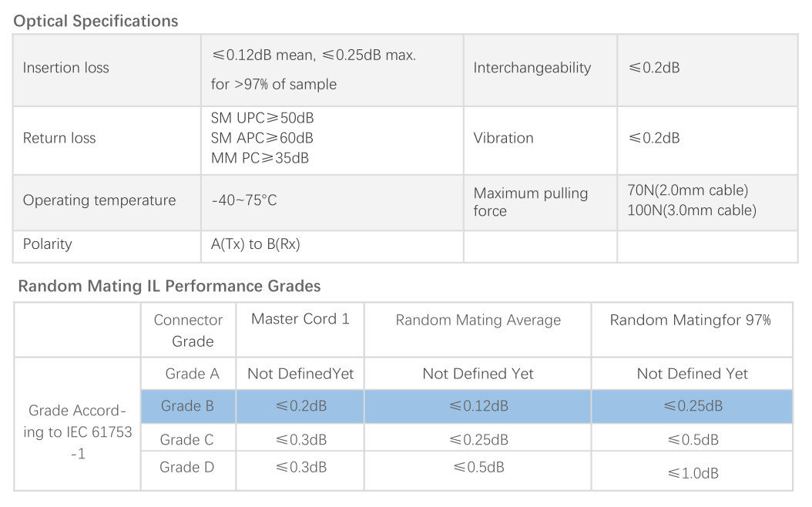Screen dimensions: 812x507
Task: Select the Random Mating Average column header
Action: pos(478,320)
